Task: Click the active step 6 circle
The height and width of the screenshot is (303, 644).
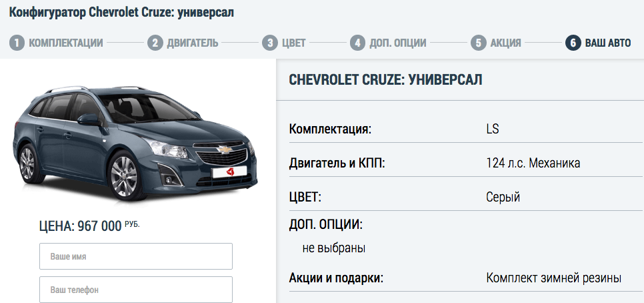Action: [x=573, y=43]
